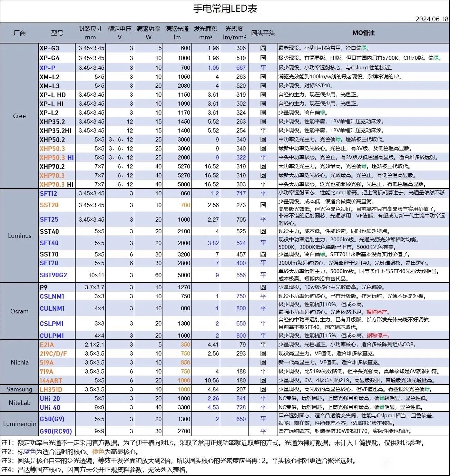Viewport: 450px width, 476px height.
Task: Select the 519A model cell
Action: click(x=57, y=362)
